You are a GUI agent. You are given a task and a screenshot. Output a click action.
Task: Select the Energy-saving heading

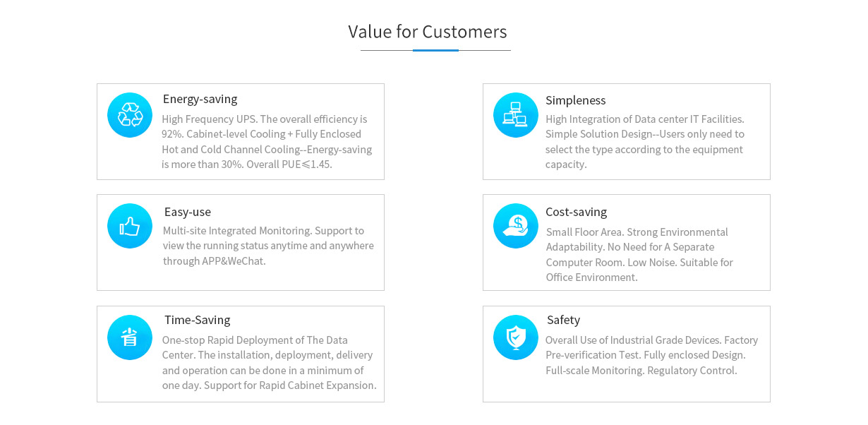(200, 99)
